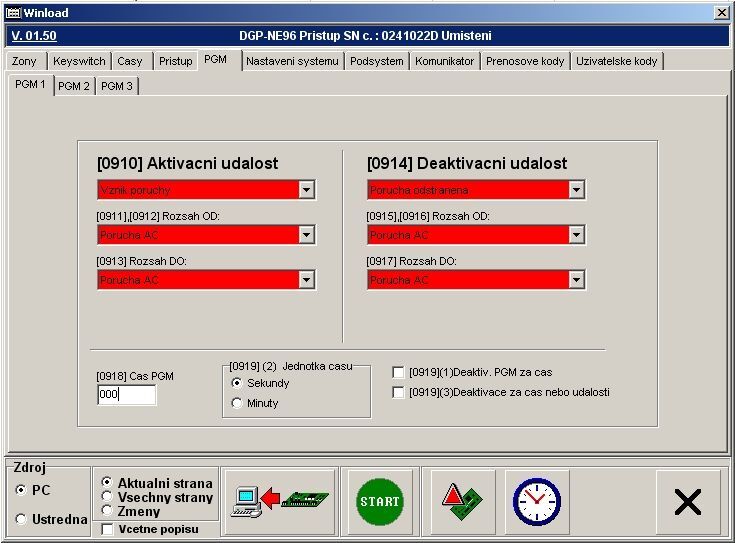Select Ustredna as the source
The height and width of the screenshot is (543, 735).
[22, 519]
